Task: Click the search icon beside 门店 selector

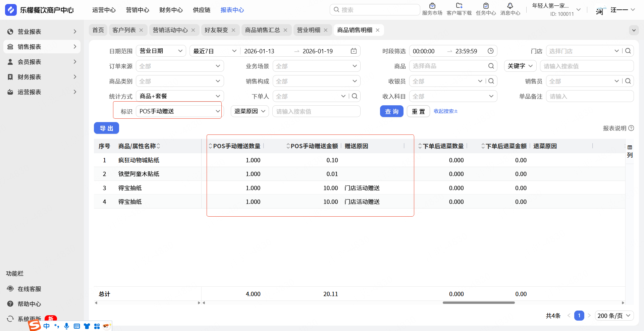Action: click(628, 51)
